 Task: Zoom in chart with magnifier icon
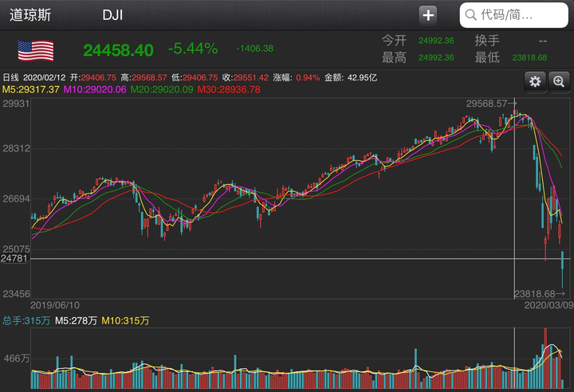pyautogui.click(x=559, y=81)
